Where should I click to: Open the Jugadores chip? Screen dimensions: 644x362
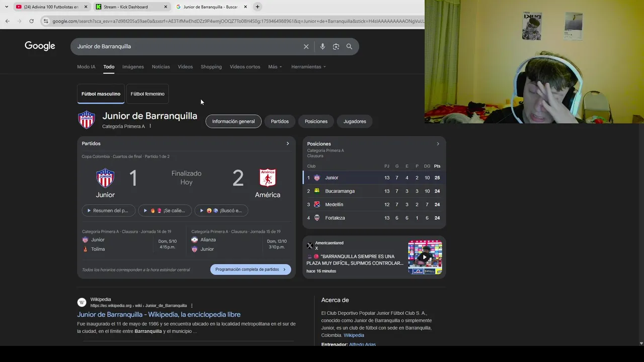[355, 121]
